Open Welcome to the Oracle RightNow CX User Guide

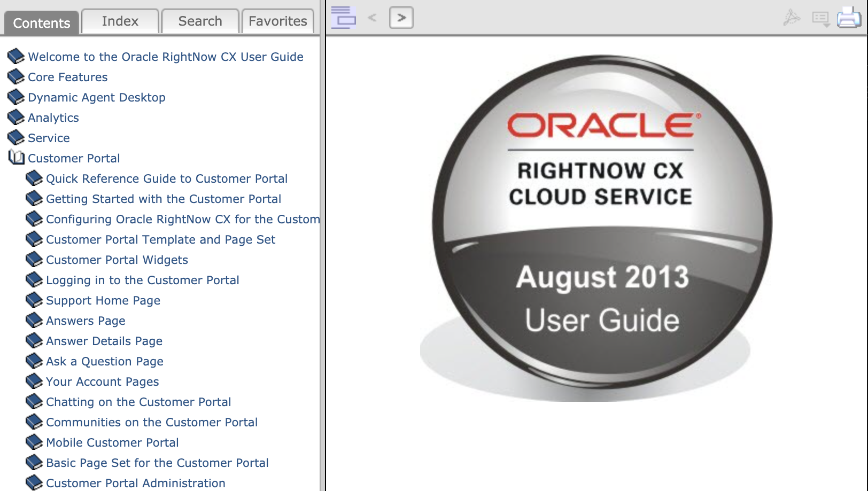[x=165, y=57]
